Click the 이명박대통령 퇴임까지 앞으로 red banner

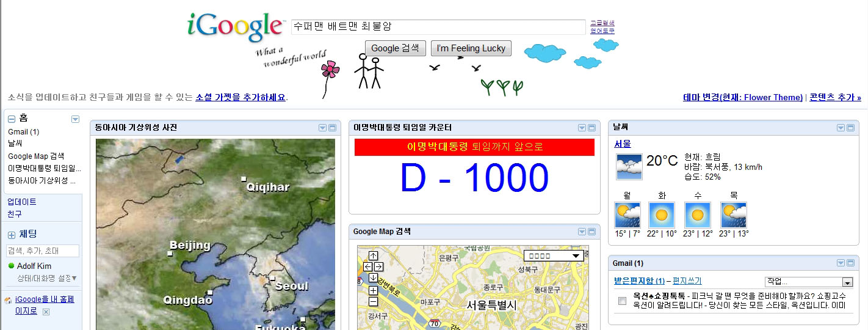coord(474,147)
